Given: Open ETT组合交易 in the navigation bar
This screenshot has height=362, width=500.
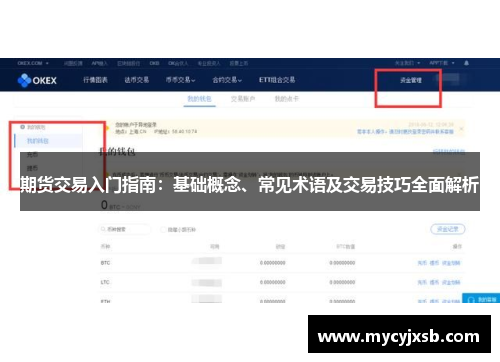Looking at the screenshot, I should [x=277, y=80].
